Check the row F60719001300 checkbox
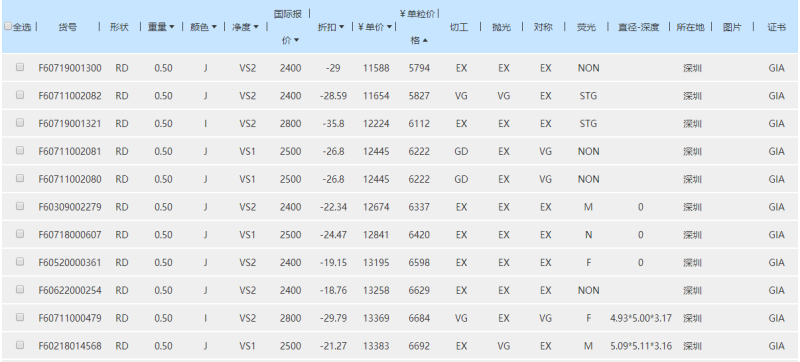Viewport: 800px width, 362px height. tap(20, 67)
